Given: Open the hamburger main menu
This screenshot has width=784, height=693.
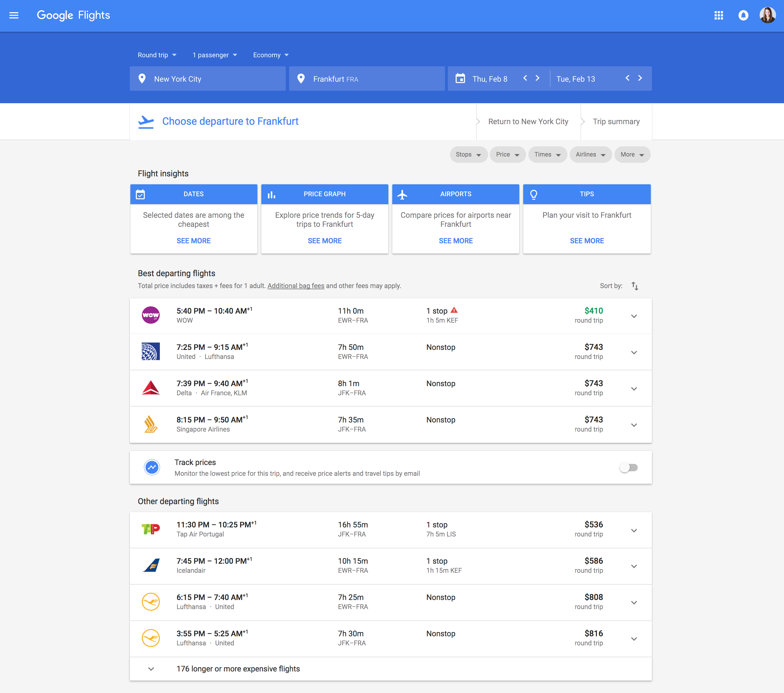Looking at the screenshot, I should pyautogui.click(x=14, y=15).
